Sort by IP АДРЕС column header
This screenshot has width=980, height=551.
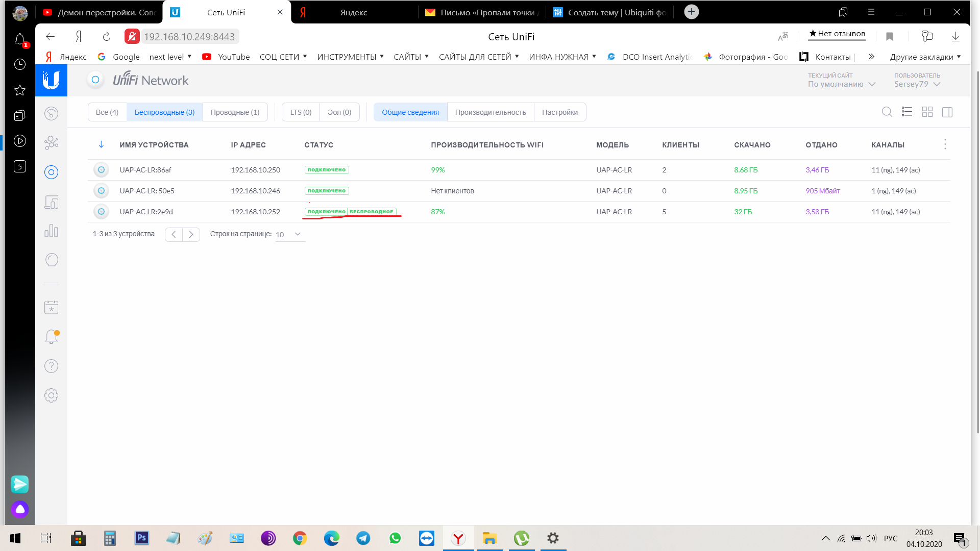tap(248, 145)
